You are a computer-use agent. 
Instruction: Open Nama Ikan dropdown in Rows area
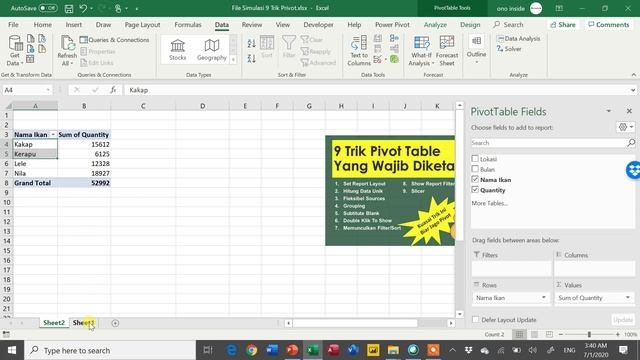(x=544, y=298)
